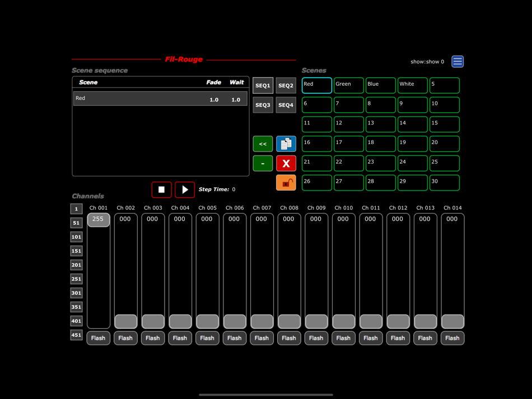Flash channel 003
The width and height of the screenshot is (532, 399).
(153, 338)
